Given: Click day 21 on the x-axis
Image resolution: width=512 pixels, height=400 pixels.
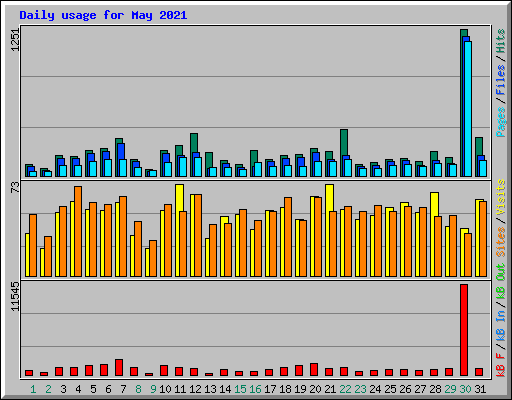Looking at the screenshot, I should click(330, 389).
